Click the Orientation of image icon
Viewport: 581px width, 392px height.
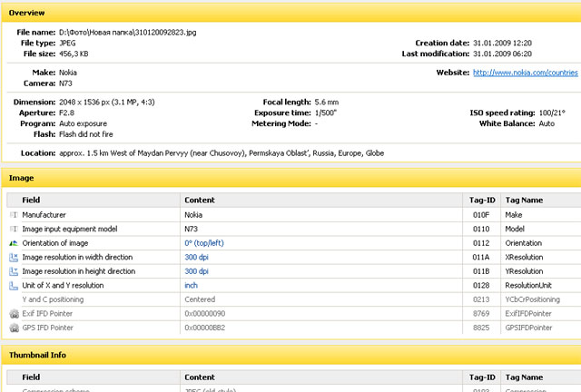pyautogui.click(x=13, y=243)
